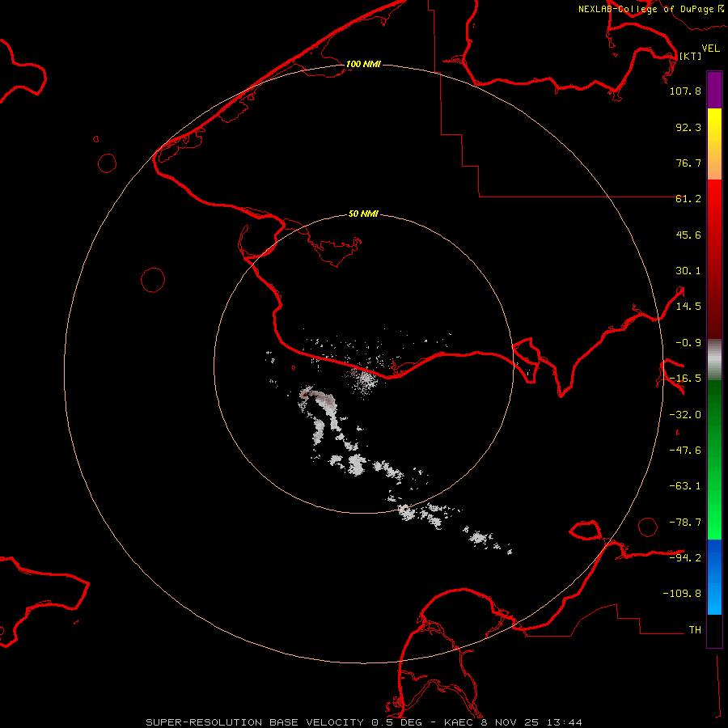Click the 45.6 legend value
This screenshot has height=728, width=728.
tap(688, 235)
